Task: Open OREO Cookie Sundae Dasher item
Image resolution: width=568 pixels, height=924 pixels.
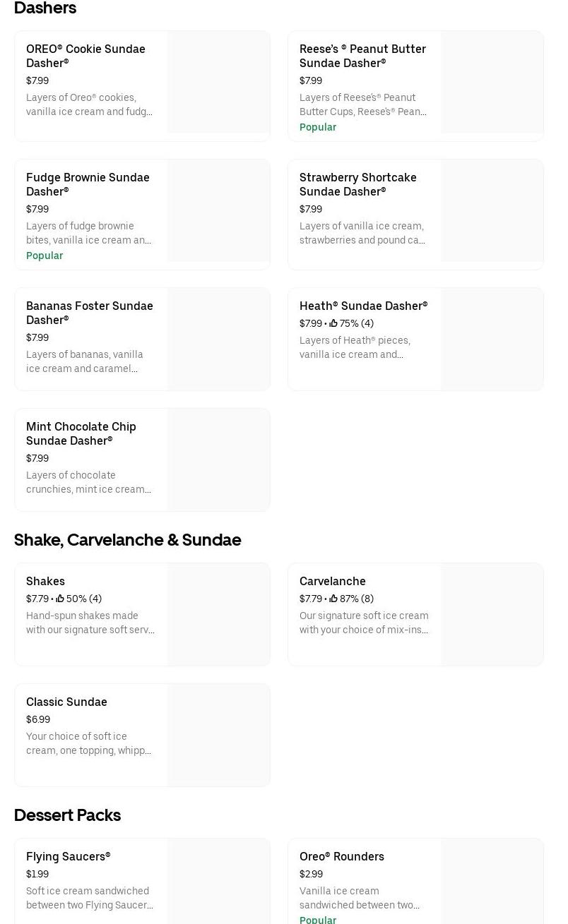Action: [x=85, y=56]
